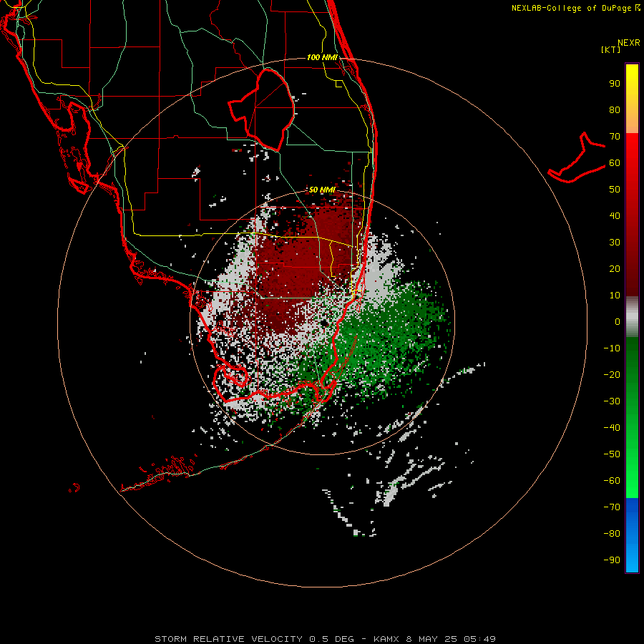Click the positive 70 scale value
The image size is (644, 644).
pyautogui.click(x=615, y=137)
